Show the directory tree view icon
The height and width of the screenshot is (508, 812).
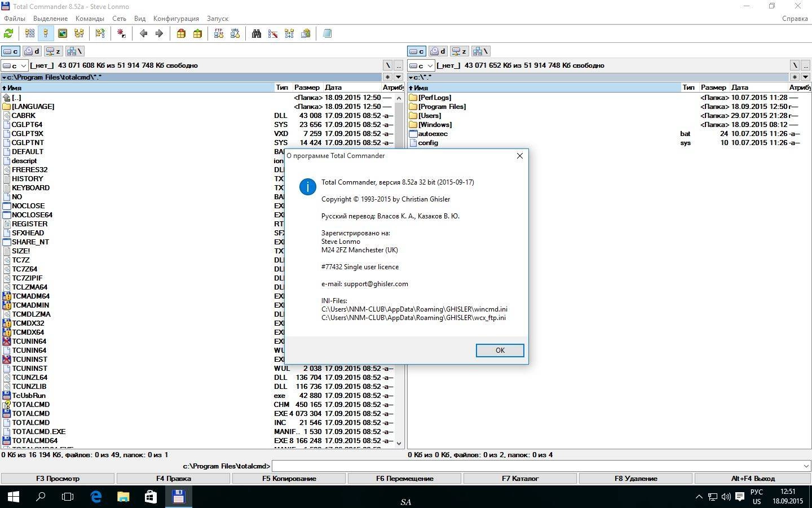(x=79, y=34)
